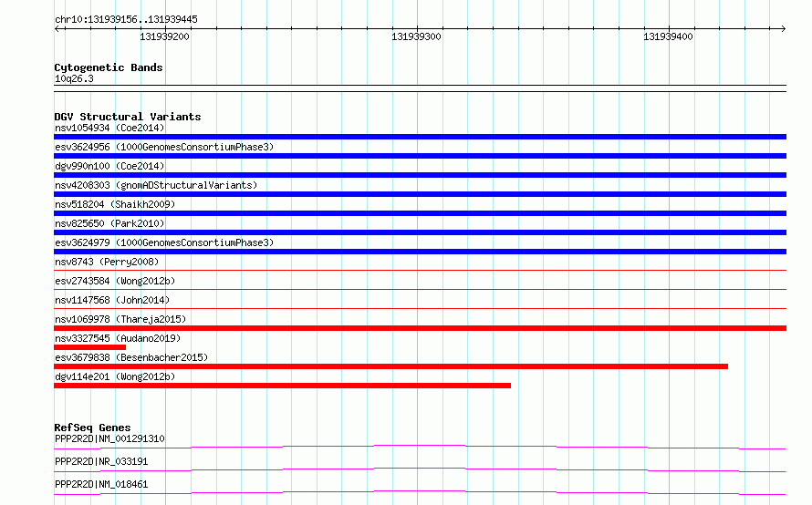Select the 10q26.3 band label
812x505 pixels.
[x=74, y=78]
